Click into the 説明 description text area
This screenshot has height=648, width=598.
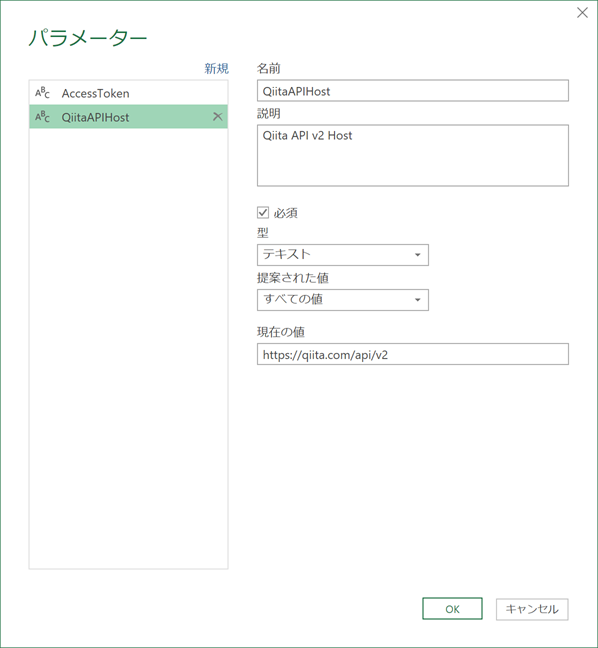pos(412,155)
